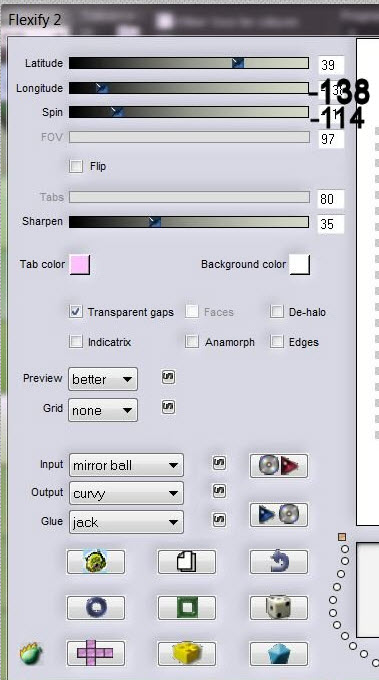Click the copy pages button
Screen dimensions: 379x680
pyautogui.click(x=187, y=562)
